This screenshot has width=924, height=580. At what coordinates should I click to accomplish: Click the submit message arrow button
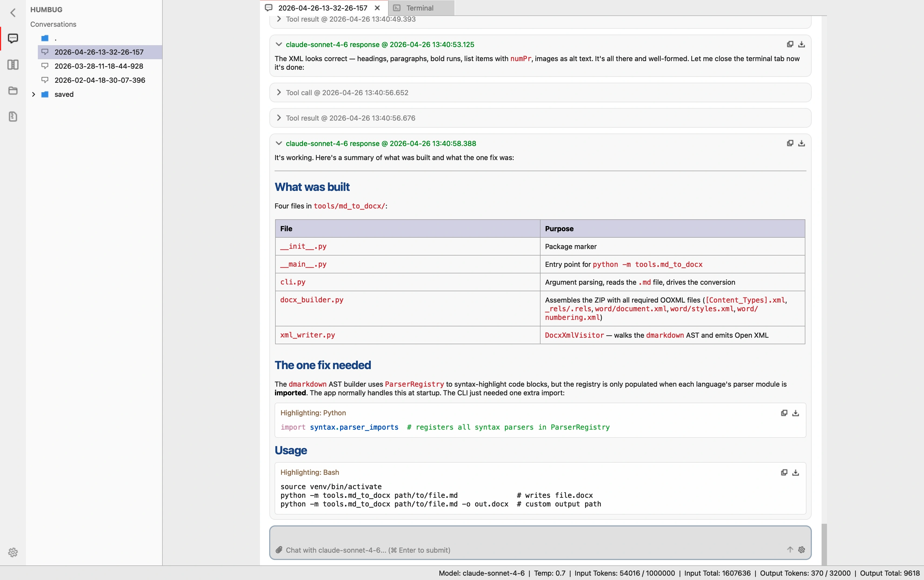(790, 550)
